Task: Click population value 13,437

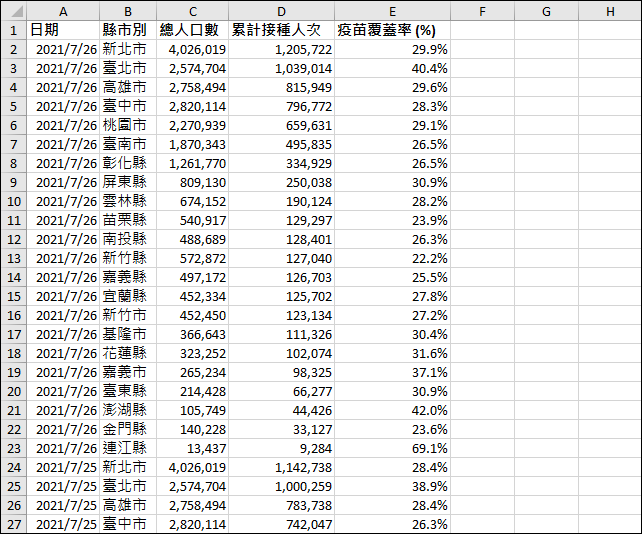Action: pyautogui.click(x=192, y=448)
